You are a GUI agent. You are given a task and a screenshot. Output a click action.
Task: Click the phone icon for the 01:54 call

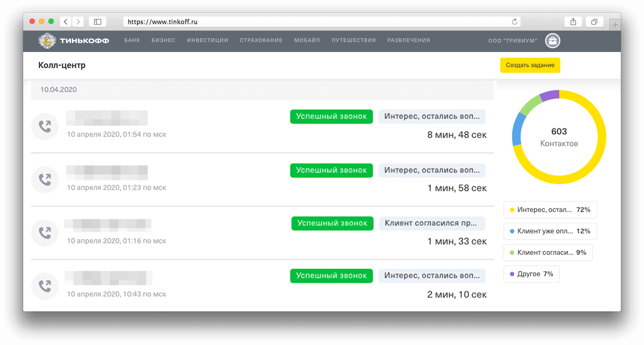pyautogui.click(x=45, y=127)
